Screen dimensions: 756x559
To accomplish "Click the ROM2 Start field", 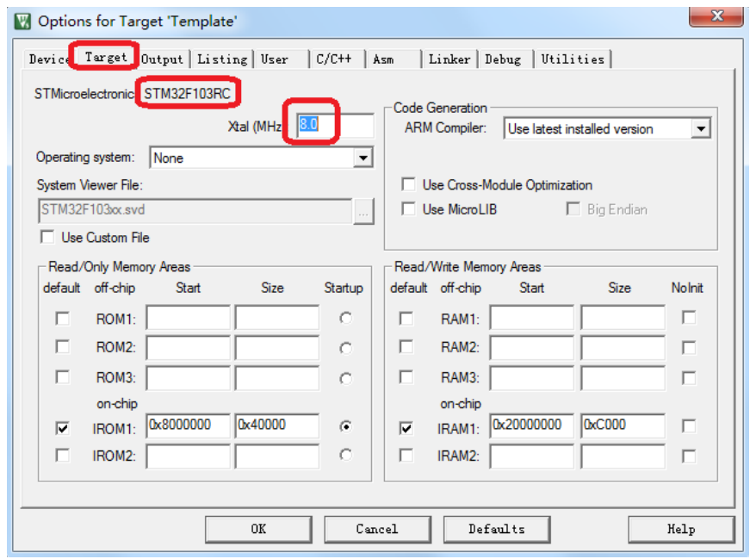I will coord(188,347).
